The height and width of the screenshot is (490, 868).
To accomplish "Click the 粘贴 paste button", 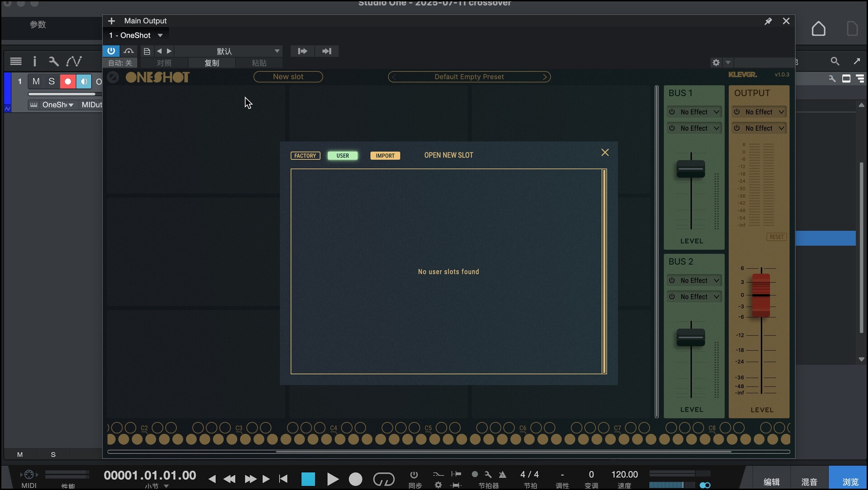I will point(259,63).
